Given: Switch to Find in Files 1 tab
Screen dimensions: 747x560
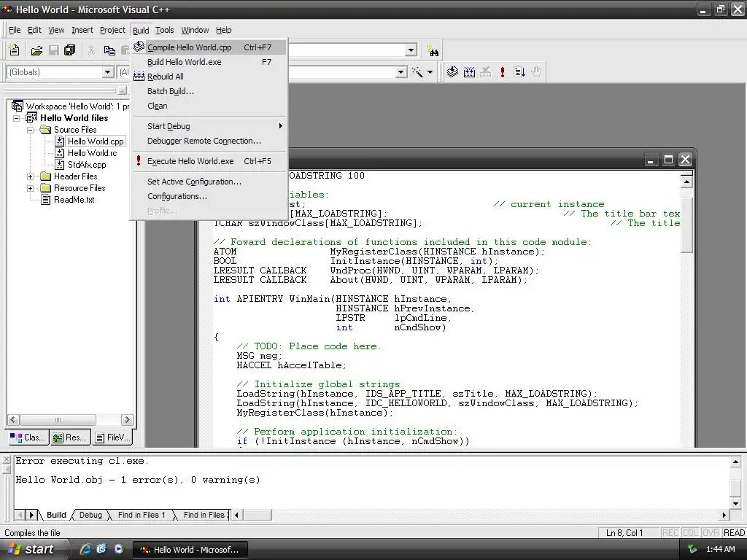Looking at the screenshot, I should [x=141, y=515].
